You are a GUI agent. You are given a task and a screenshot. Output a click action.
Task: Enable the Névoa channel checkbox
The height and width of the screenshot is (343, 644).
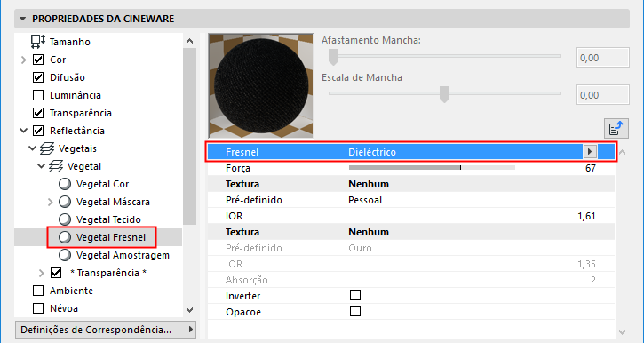click(x=38, y=308)
